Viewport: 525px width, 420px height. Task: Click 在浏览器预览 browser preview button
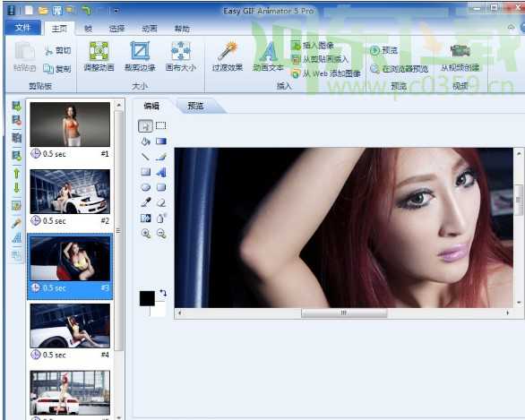coord(399,69)
